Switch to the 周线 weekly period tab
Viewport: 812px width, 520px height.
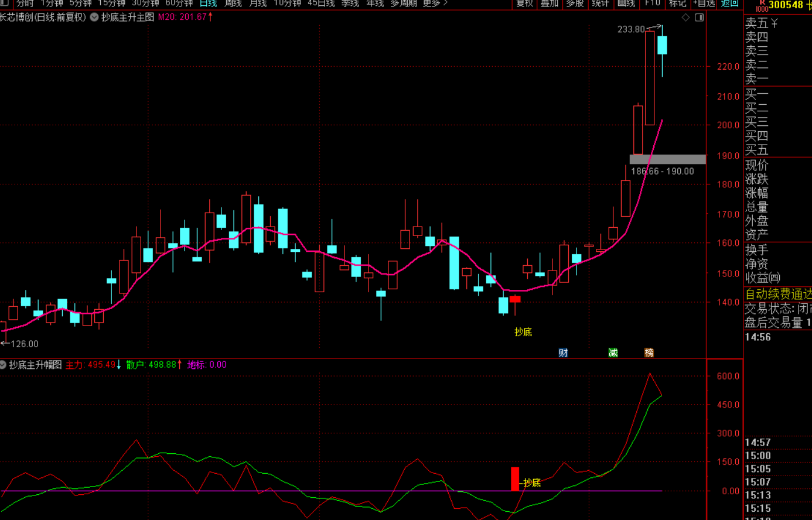(233, 4)
